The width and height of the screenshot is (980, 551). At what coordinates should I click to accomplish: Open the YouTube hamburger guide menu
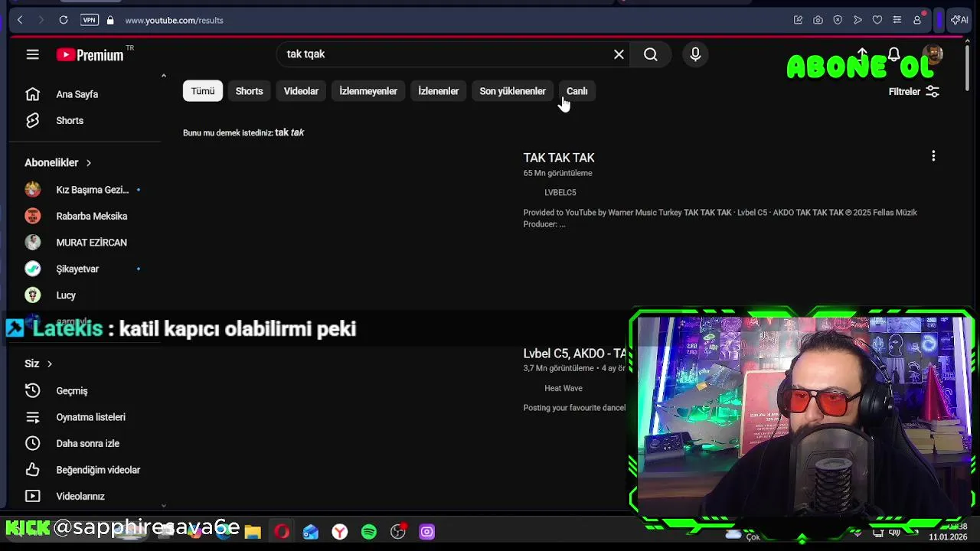point(32,54)
